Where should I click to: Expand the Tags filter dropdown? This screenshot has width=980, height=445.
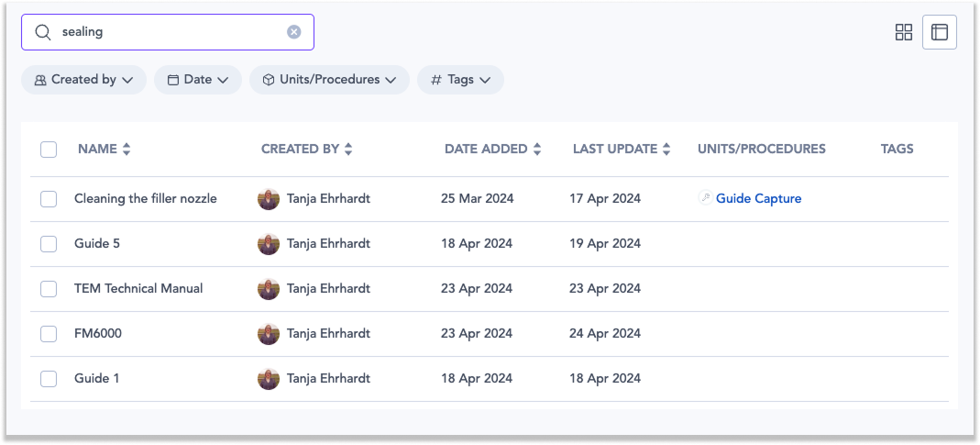(460, 80)
